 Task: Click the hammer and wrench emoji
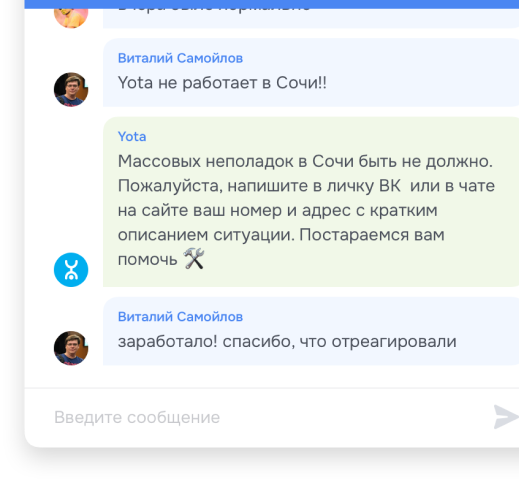(194, 259)
